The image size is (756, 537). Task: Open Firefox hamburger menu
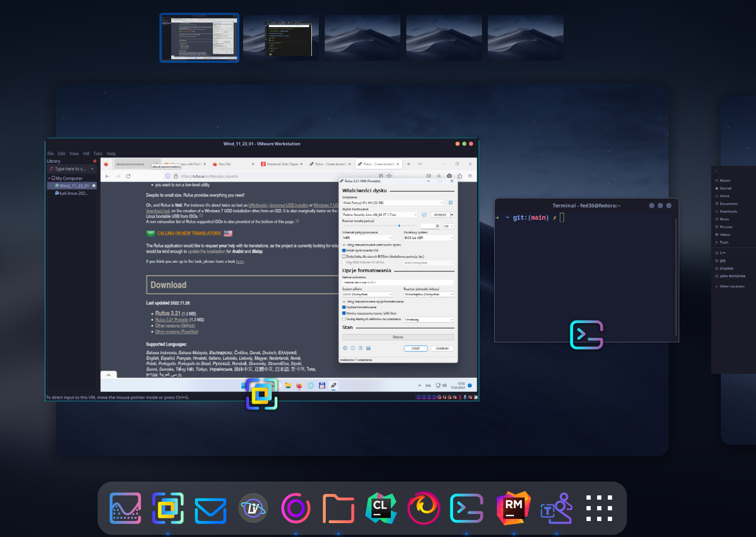[x=470, y=175]
